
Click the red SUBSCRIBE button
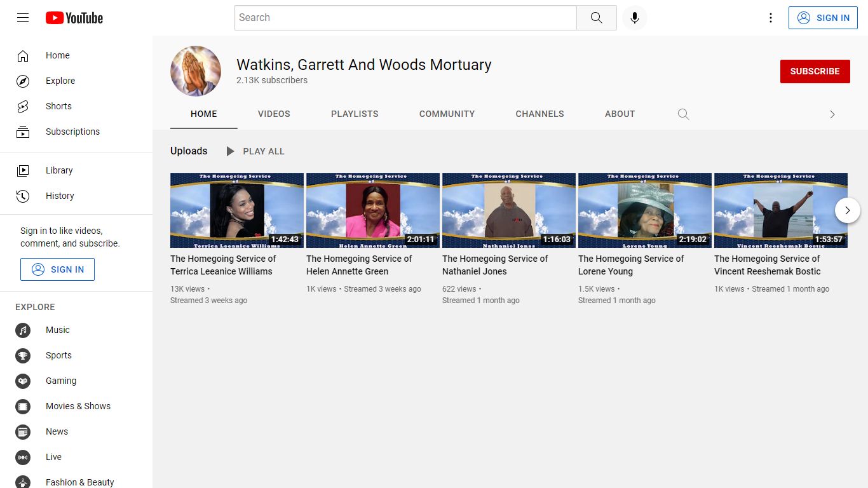tap(815, 72)
